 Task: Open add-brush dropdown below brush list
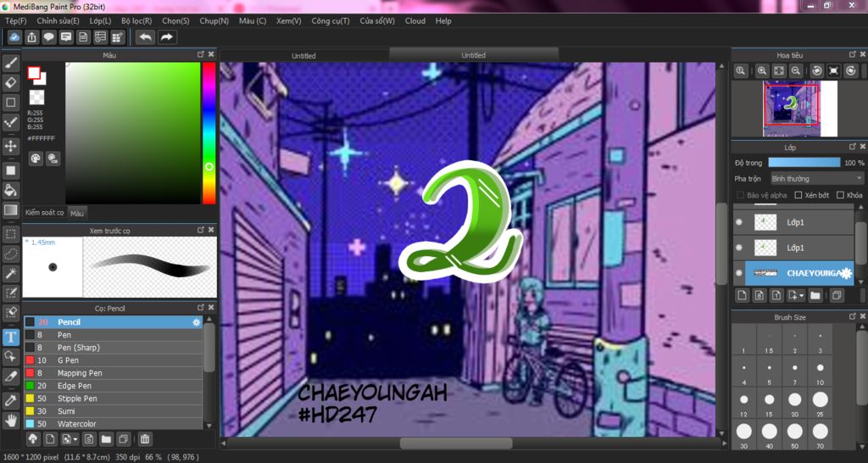70,439
